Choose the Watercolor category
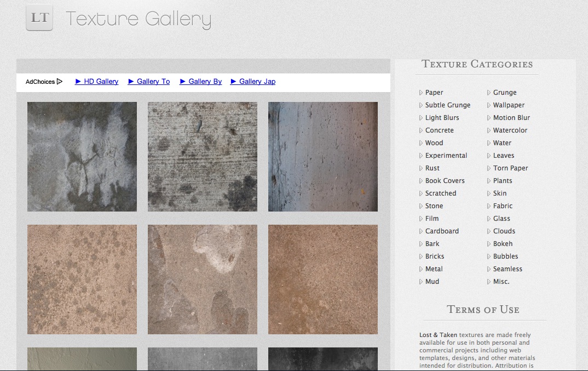Screen dimensions: 588x371 pos(510,130)
